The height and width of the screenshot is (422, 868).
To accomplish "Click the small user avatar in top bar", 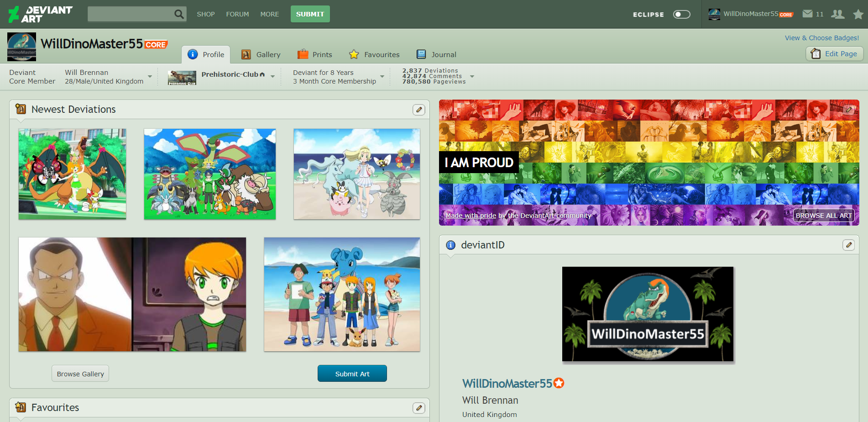I will point(714,14).
